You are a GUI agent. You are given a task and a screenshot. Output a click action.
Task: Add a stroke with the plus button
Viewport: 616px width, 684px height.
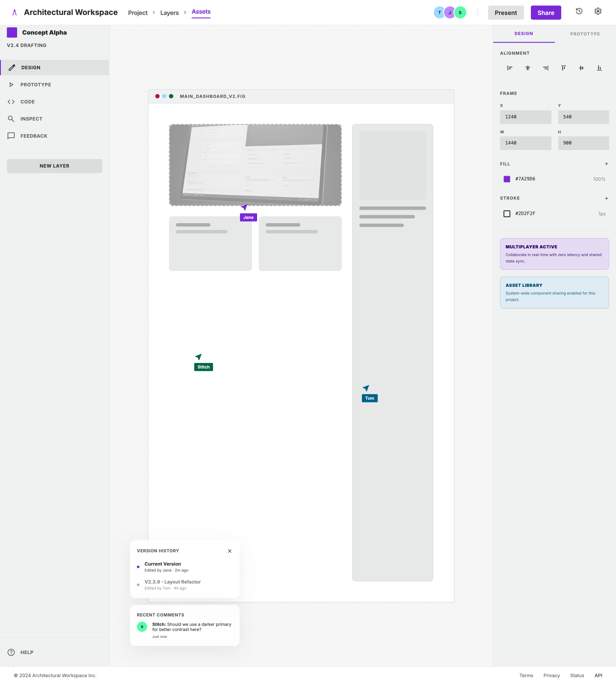[606, 198]
